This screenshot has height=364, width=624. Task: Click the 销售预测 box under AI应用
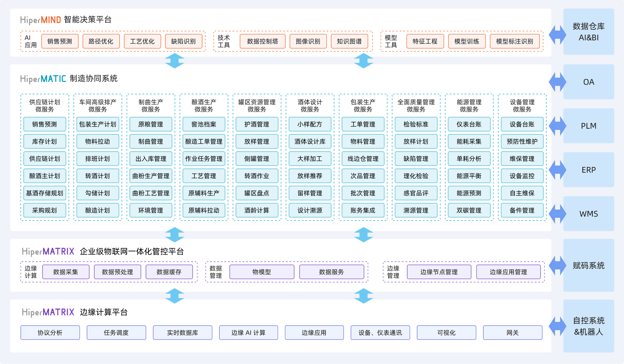(x=60, y=41)
